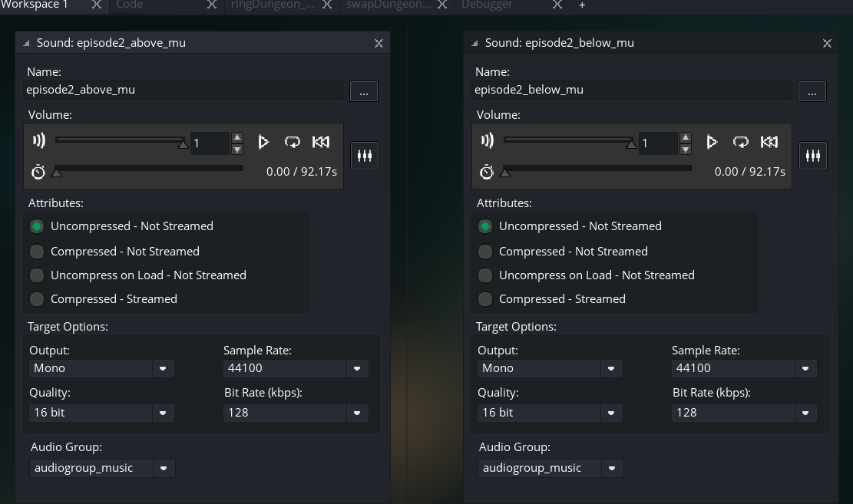Click playback position slider in episode2_below_mu
853x504 pixels.
597,169
